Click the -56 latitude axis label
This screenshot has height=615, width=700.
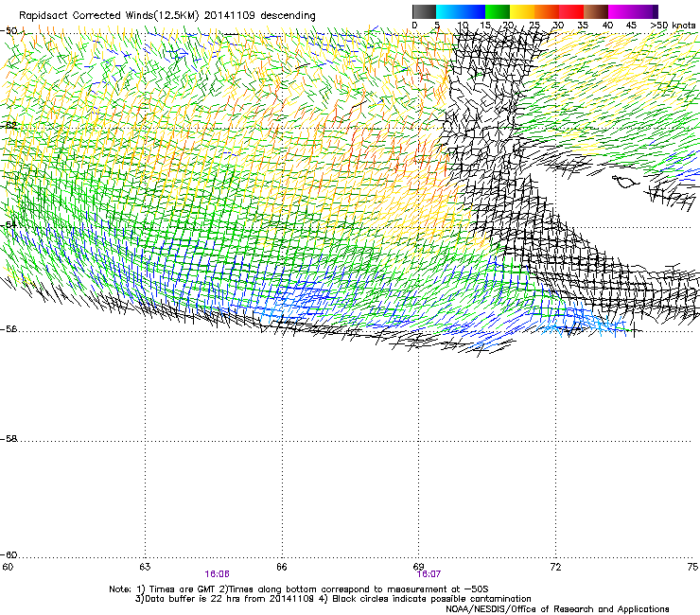click(x=9, y=329)
